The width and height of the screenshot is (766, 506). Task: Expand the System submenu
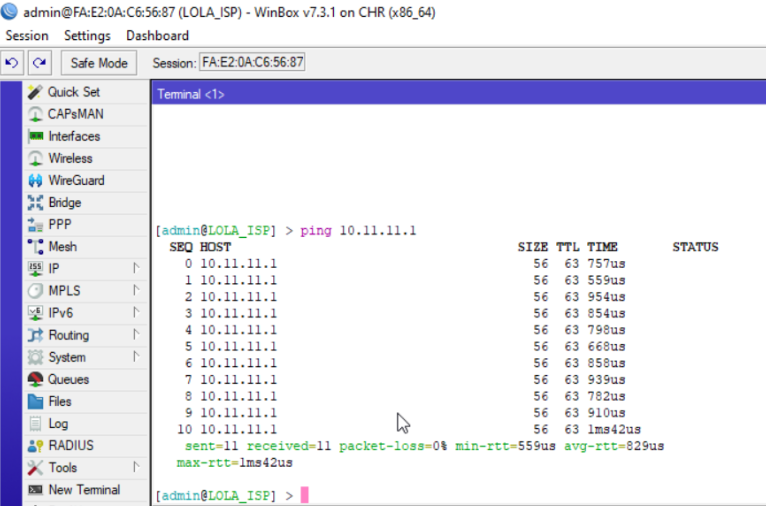[x=135, y=357]
